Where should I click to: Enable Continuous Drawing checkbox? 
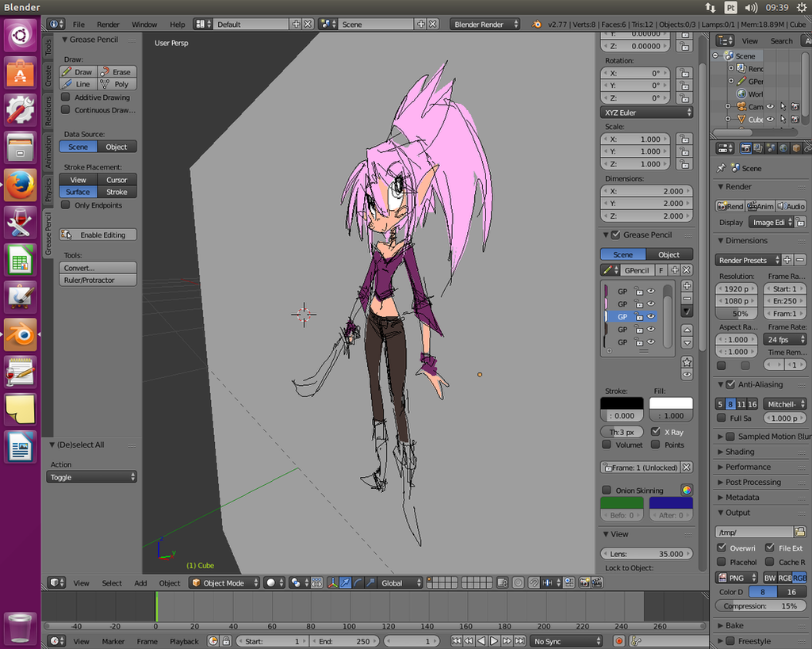point(66,109)
